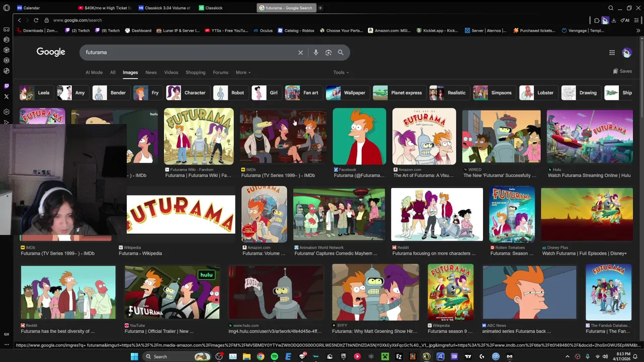The height and width of the screenshot is (362, 644).
Task: Open File Explorer from the taskbar
Action: (x=247, y=356)
